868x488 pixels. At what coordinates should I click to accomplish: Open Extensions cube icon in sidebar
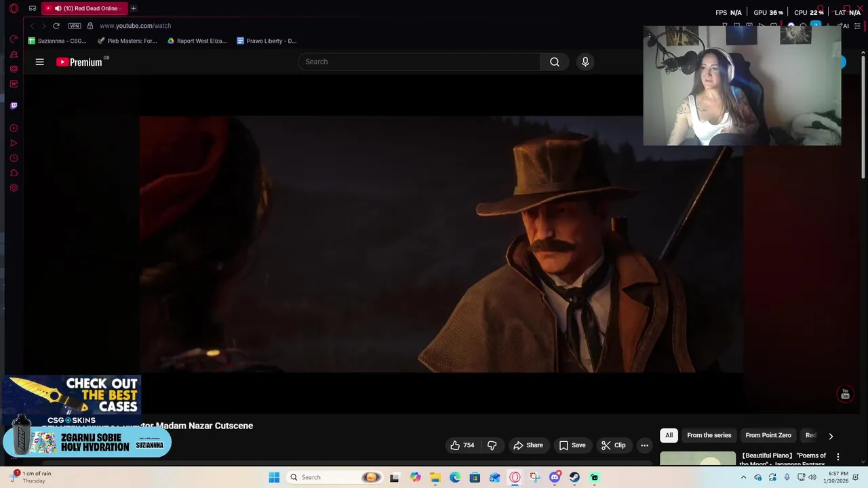click(x=14, y=173)
